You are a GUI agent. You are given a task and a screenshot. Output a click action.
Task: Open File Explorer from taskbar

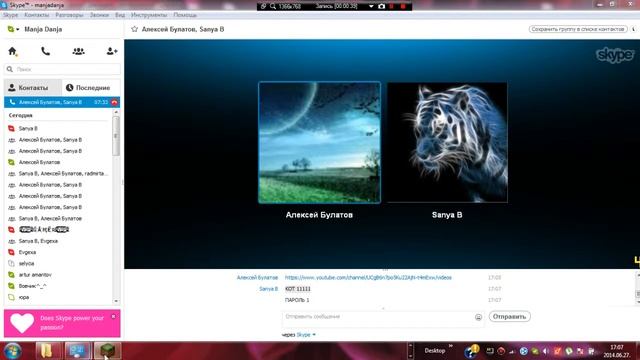[x=47, y=351]
